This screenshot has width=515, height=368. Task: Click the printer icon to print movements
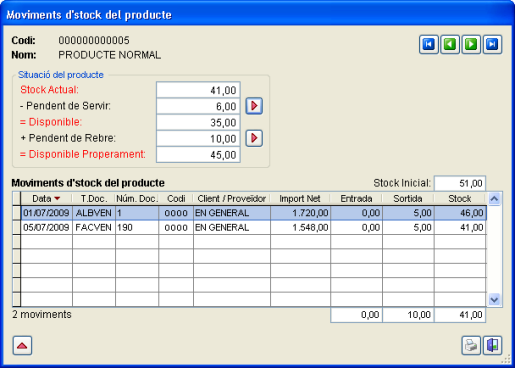click(x=471, y=345)
